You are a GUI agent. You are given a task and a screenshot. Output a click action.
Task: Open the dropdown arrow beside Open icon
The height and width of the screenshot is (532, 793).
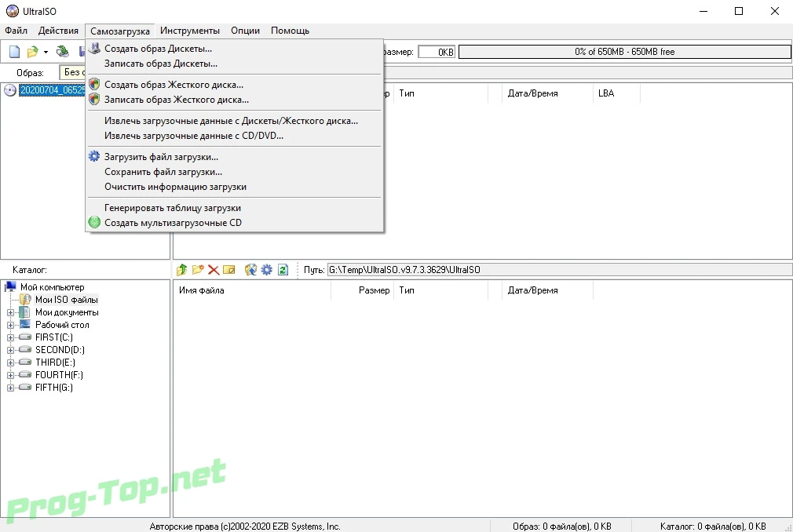pos(46,52)
